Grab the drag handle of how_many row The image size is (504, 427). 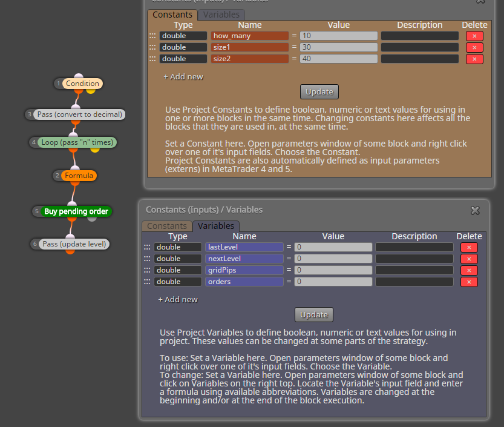point(152,36)
